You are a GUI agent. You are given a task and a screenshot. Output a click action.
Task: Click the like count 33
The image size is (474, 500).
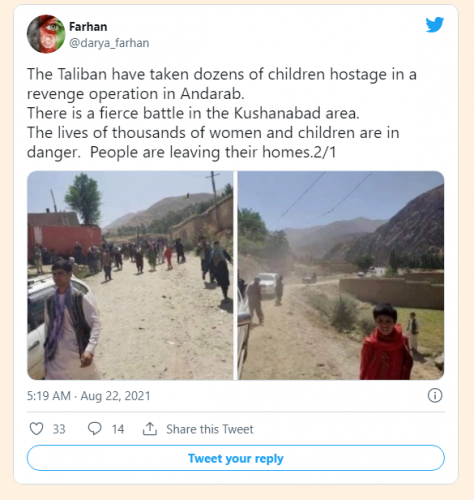point(59,429)
